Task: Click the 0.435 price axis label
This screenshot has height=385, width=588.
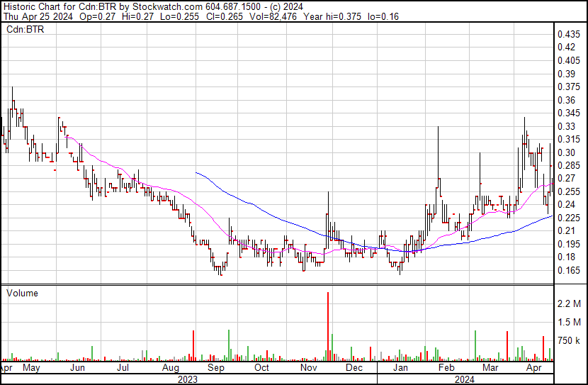Action: (x=569, y=34)
